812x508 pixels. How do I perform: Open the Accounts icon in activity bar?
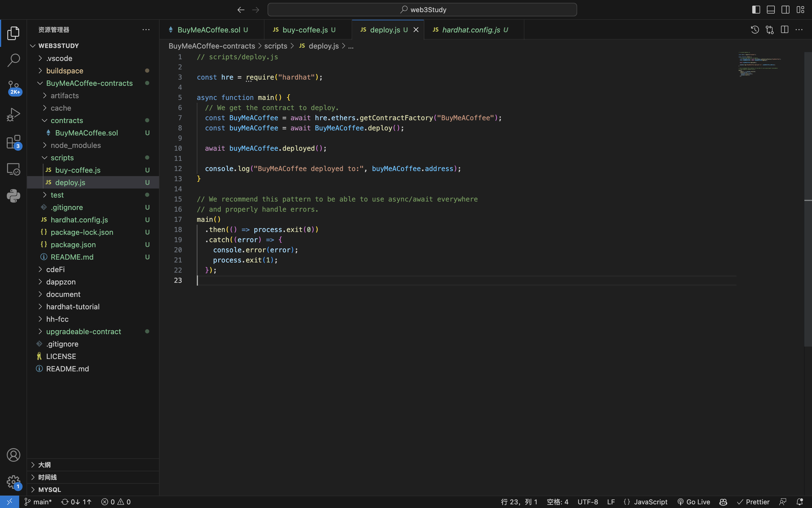(14, 455)
